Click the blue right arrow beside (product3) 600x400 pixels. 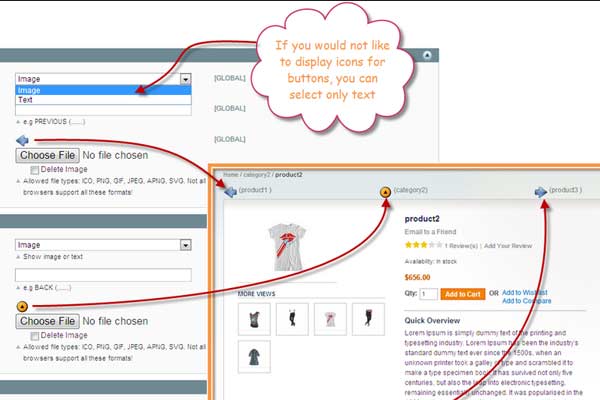pos(541,191)
